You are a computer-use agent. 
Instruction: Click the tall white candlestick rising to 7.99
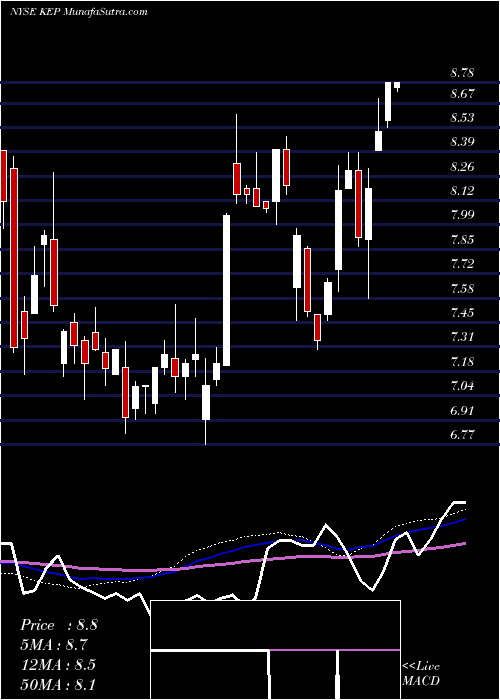[227, 291]
